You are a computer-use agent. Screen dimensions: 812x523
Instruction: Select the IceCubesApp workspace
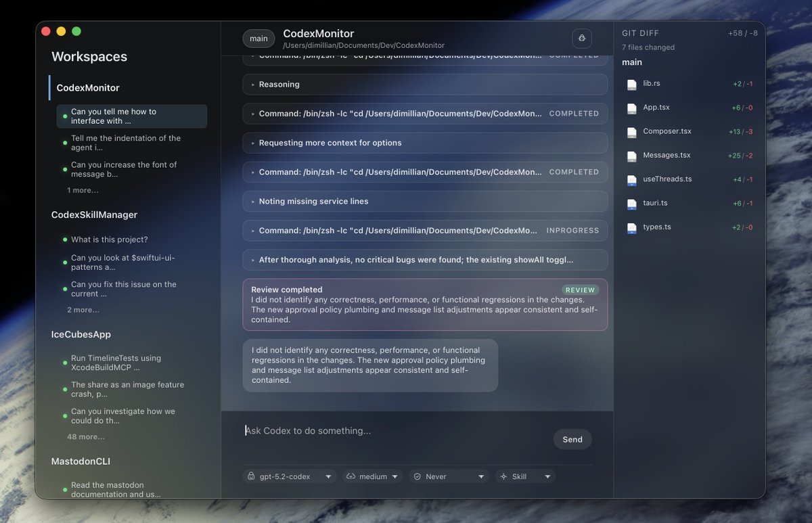pyautogui.click(x=81, y=334)
